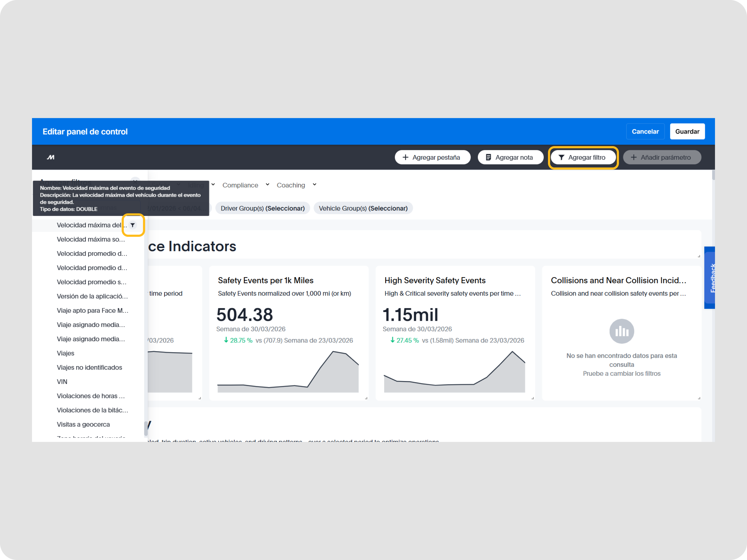Viewport: 747px width, 560px height.
Task: Click the bar chart placeholder icon in Collisions card
Action: (621, 331)
